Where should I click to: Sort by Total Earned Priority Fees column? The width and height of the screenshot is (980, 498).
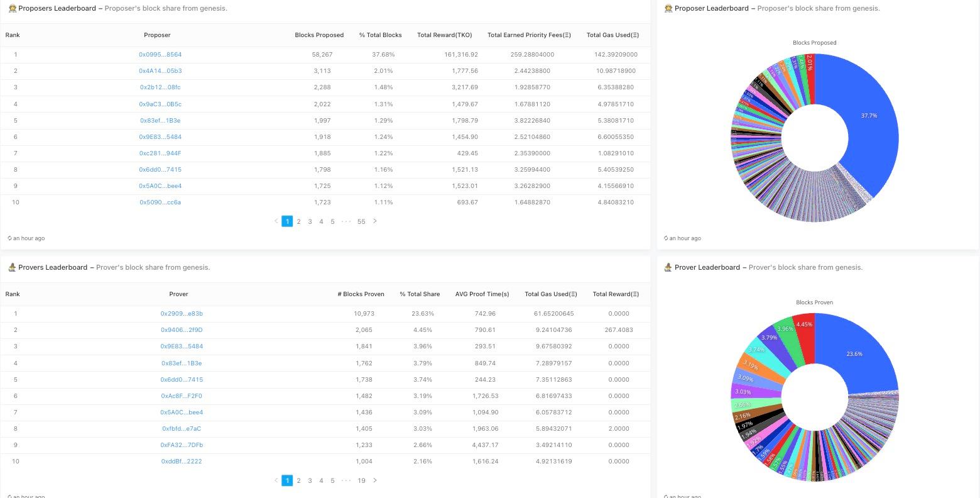(x=529, y=35)
